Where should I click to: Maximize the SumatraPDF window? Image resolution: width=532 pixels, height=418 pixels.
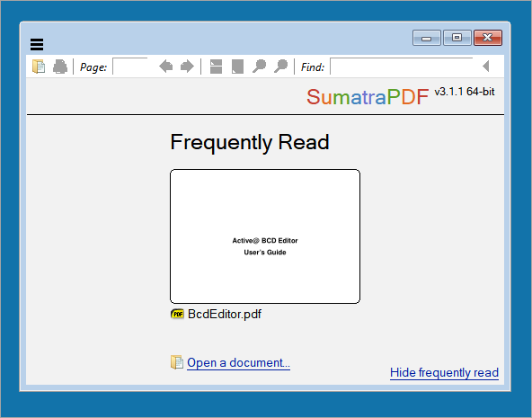[x=457, y=38]
